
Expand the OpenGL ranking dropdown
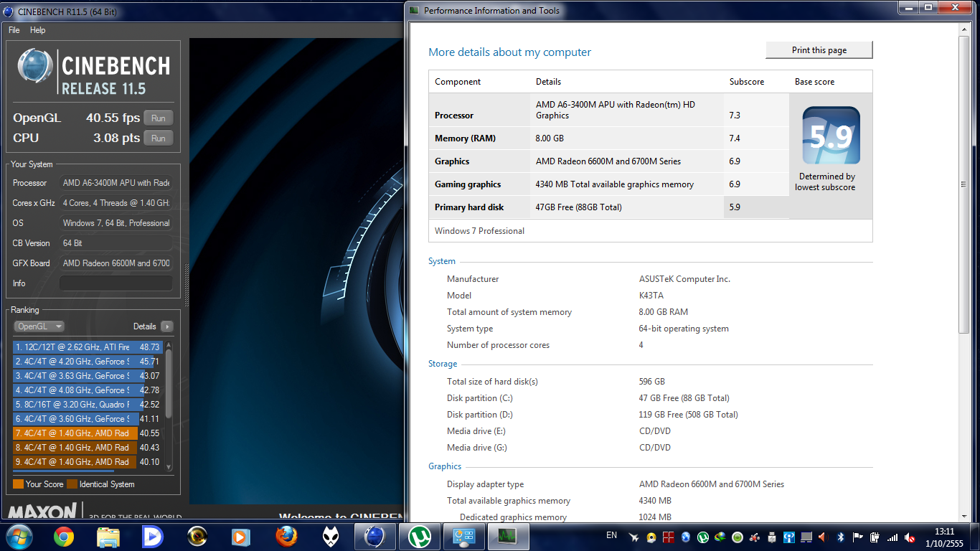(x=39, y=326)
